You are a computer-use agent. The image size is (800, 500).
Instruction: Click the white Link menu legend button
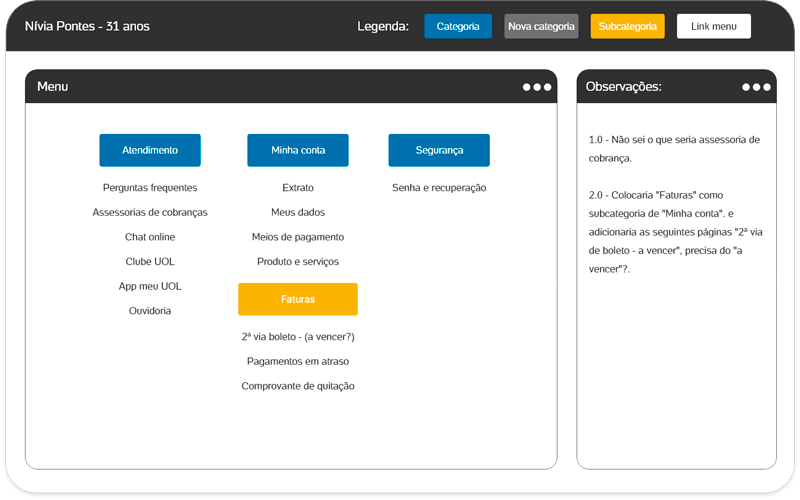(x=714, y=26)
